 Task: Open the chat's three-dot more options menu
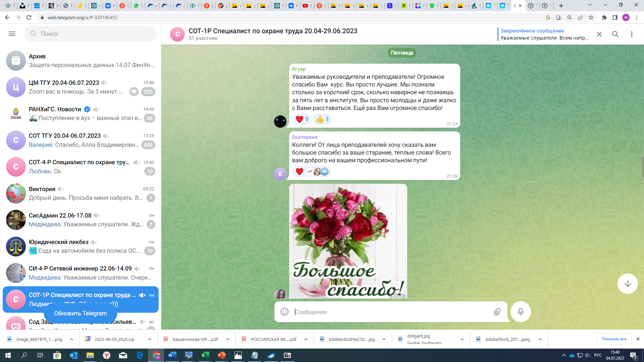point(632,34)
